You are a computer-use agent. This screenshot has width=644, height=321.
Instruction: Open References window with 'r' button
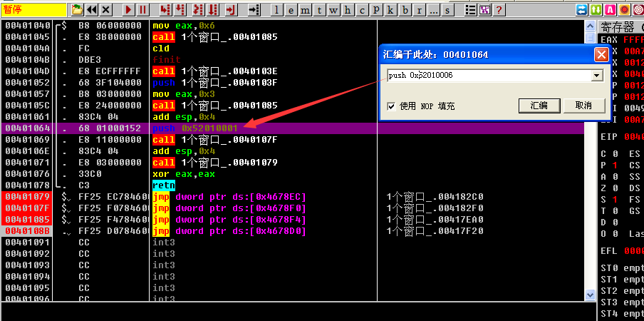(418, 9)
